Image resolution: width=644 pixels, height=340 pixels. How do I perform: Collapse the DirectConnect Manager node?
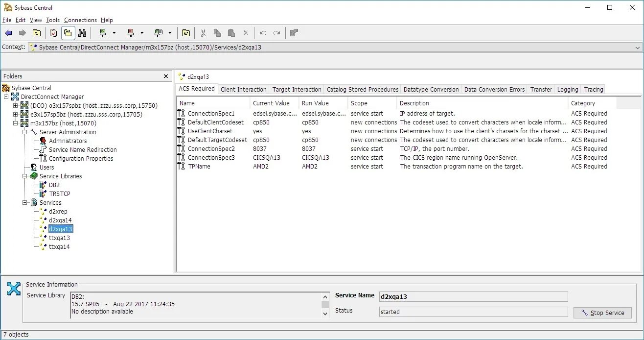point(6,97)
